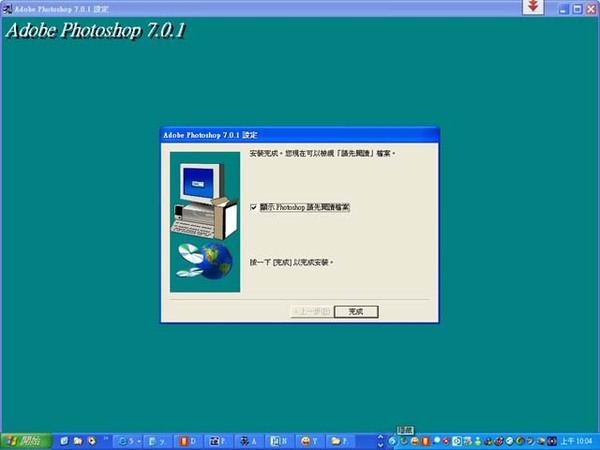Click the dark square tray icon beside clock

(552, 441)
